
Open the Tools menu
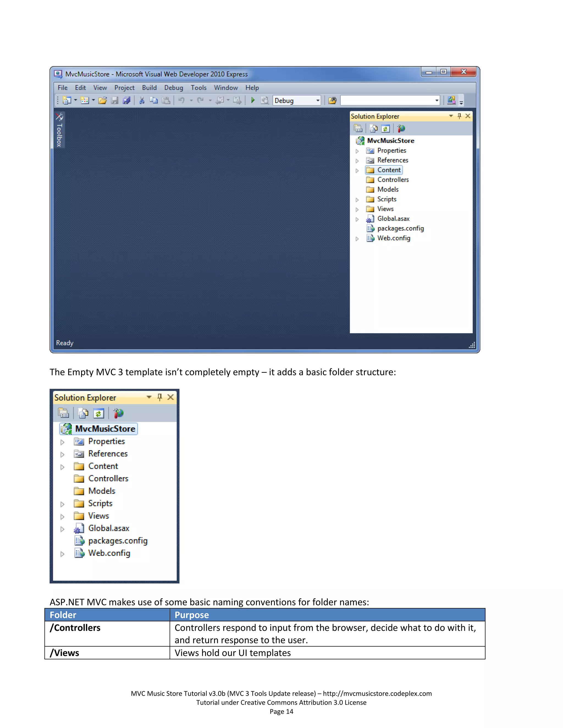[x=198, y=88]
